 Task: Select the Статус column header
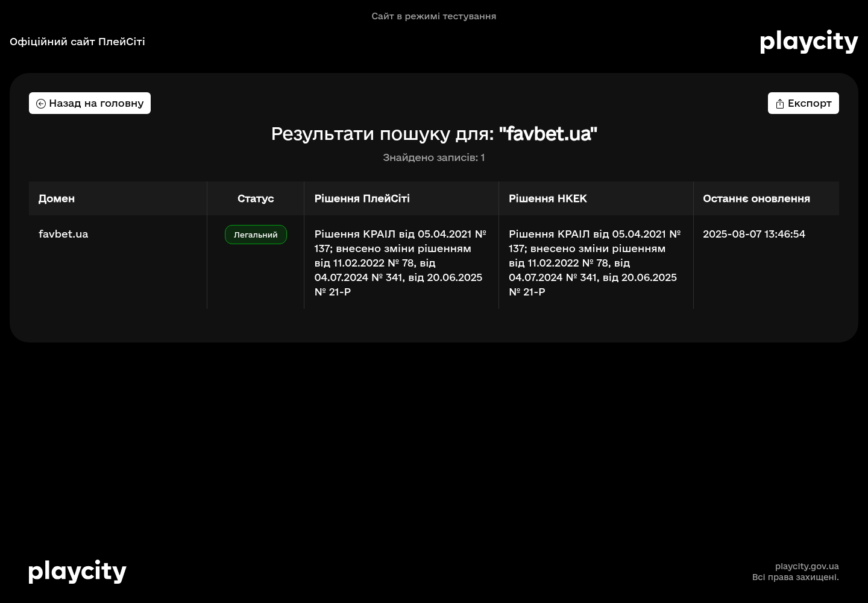[256, 198]
